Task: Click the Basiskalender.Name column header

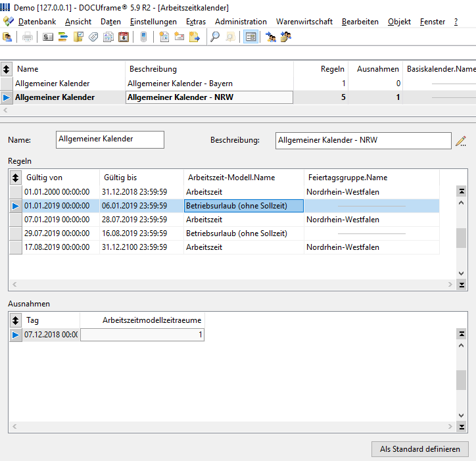Action: (x=439, y=69)
